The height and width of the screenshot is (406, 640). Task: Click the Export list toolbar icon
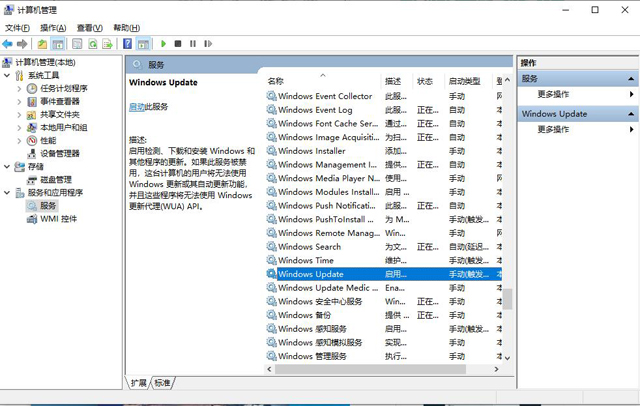coord(107,44)
